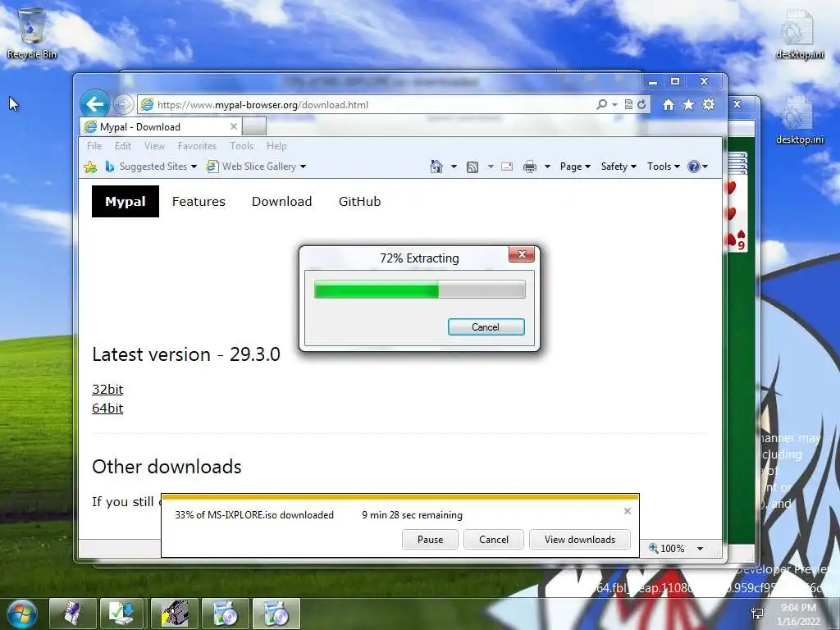Open Home via white house icon
840x630 pixels.
[668, 104]
